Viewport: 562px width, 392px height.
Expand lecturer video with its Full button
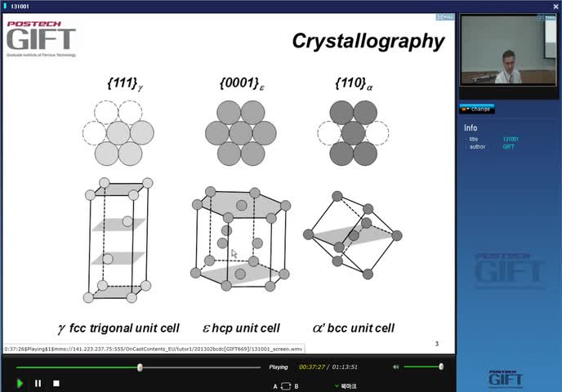[x=546, y=17]
